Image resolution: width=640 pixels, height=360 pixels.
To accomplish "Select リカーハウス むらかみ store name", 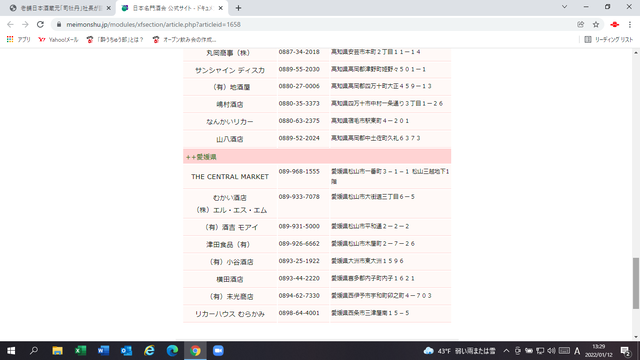I will pos(230,314).
